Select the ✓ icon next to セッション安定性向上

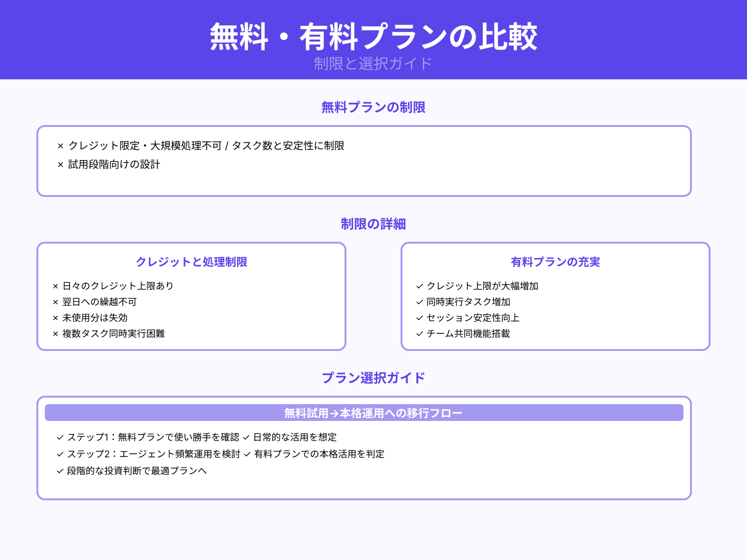[x=418, y=318]
